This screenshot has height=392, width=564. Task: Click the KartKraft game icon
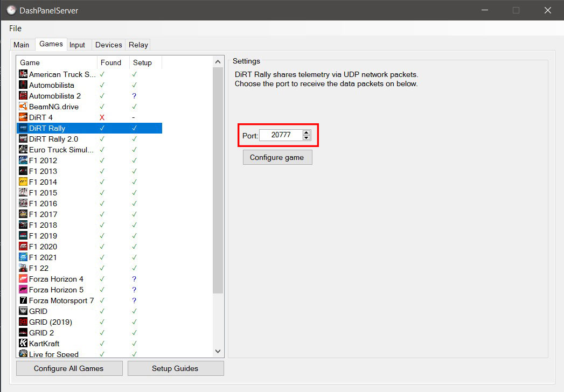tap(23, 344)
